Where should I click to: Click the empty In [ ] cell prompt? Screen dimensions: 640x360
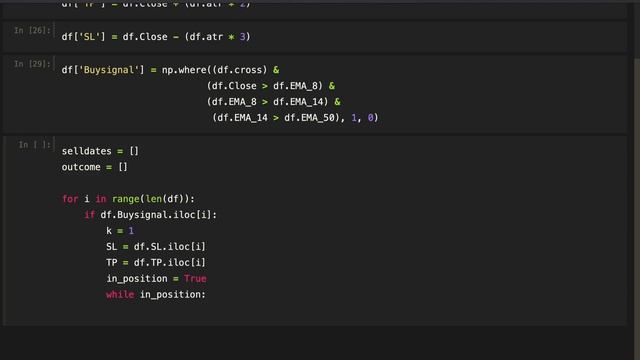pyautogui.click(x=35, y=145)
